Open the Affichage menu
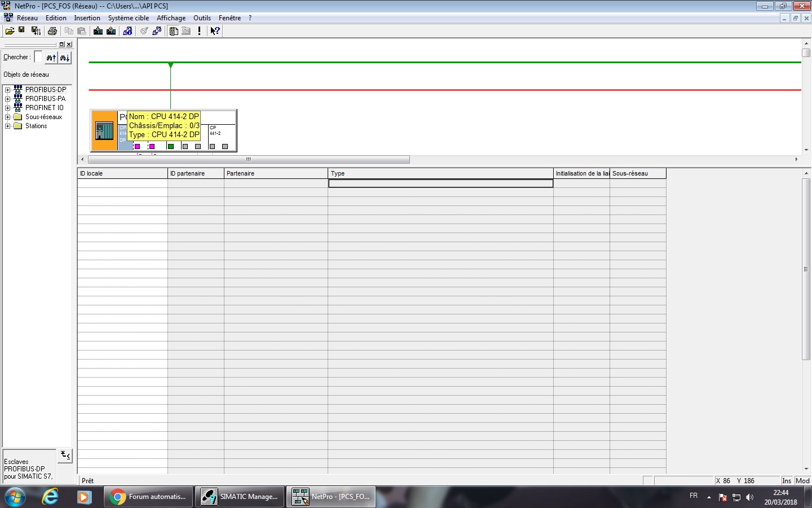 click(x=171, y=18)
